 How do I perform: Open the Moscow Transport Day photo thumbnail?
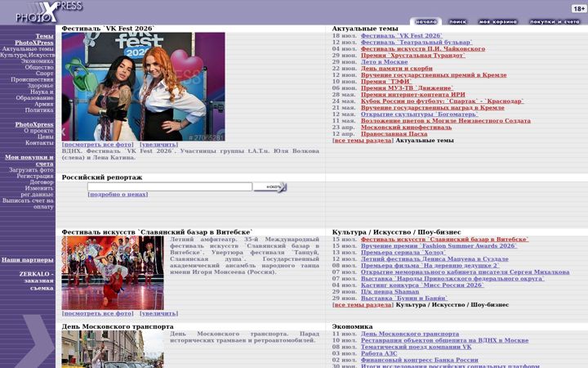tap(113, 349)
